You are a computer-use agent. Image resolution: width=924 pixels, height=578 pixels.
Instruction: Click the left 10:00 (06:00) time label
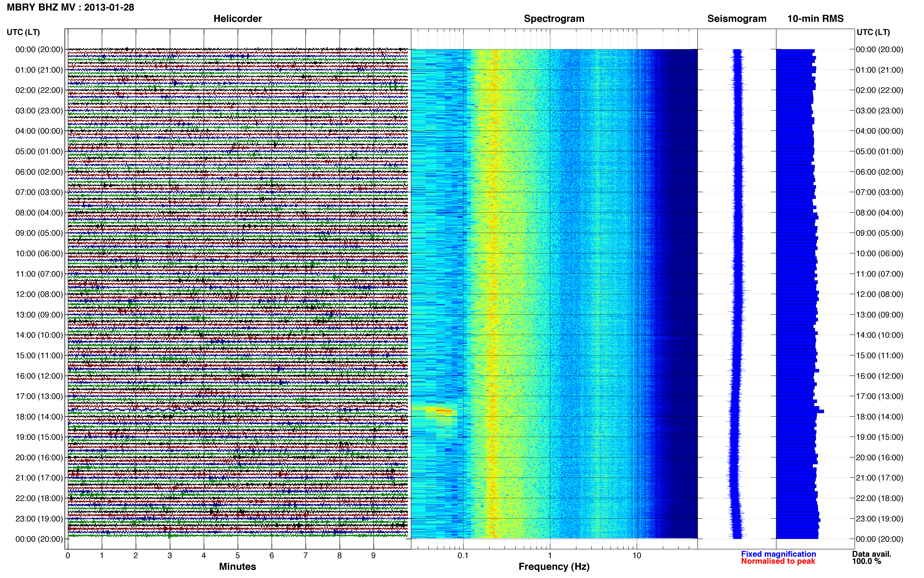[39, 253]
